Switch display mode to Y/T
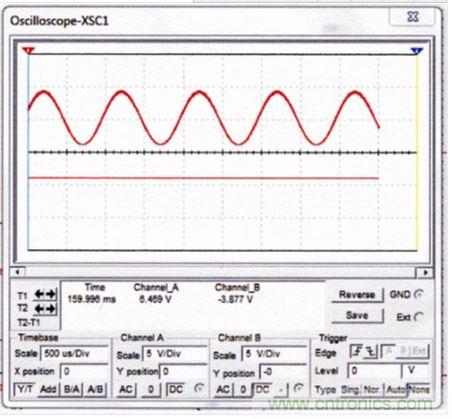This screenshot has width=452, height=419. tap(25, 389)
